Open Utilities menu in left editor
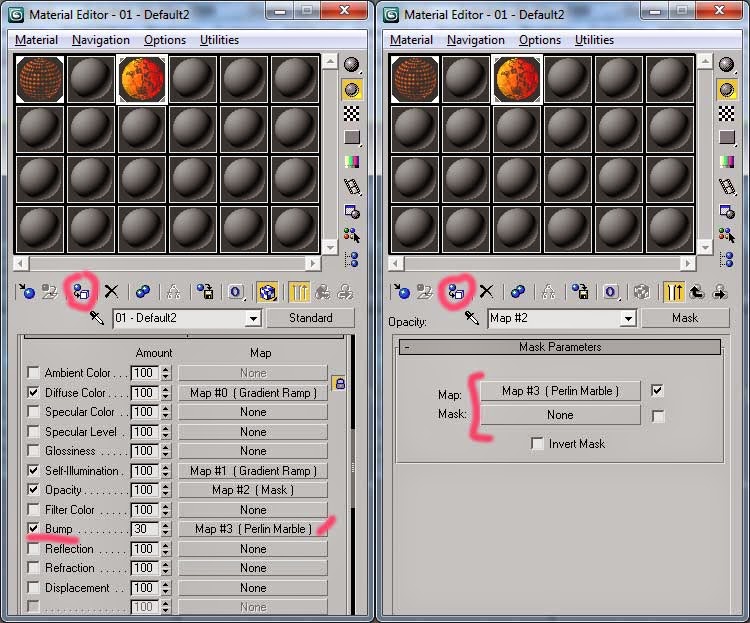The width and height of the screenshot is (750, 623). coord(219,40)
